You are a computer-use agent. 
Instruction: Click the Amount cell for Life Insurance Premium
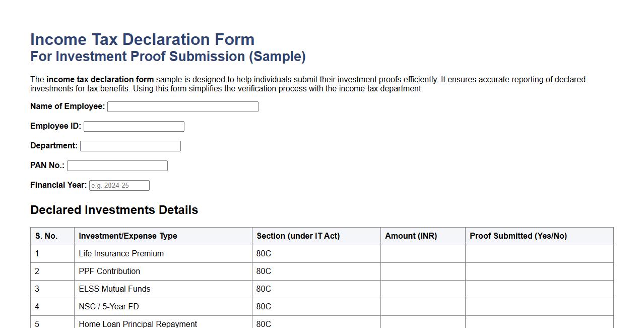coord(422,254)
